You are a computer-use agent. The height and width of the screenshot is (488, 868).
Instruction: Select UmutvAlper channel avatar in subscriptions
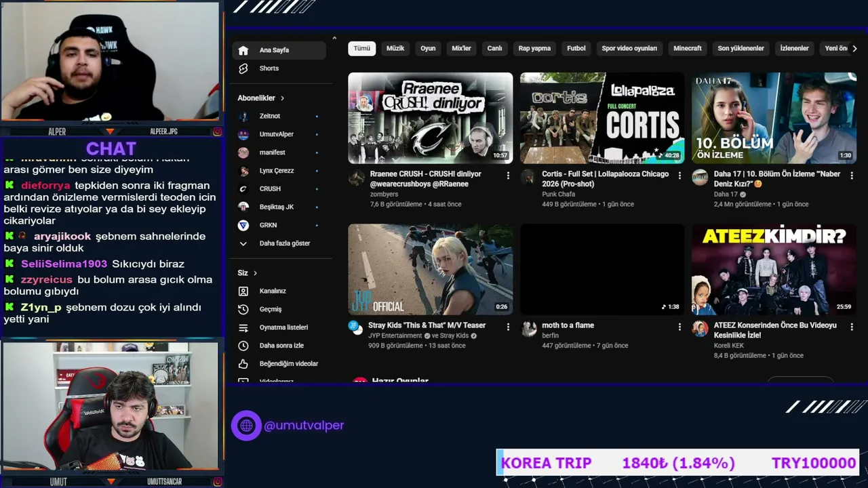coord(243,134)
